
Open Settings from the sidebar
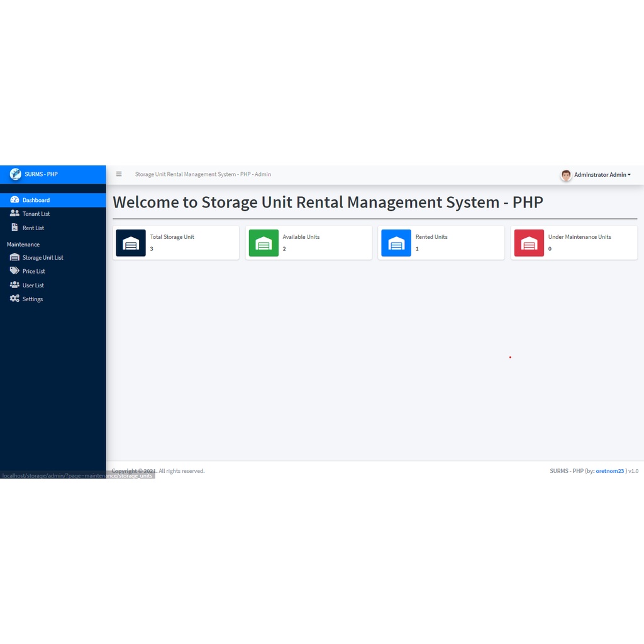click(33, 299)
